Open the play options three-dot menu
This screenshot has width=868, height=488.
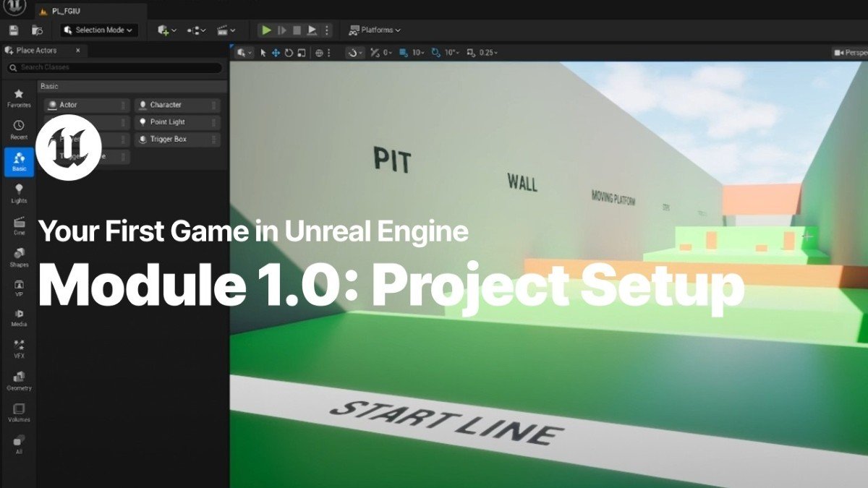pyautogui.click(x=326, y=30)
